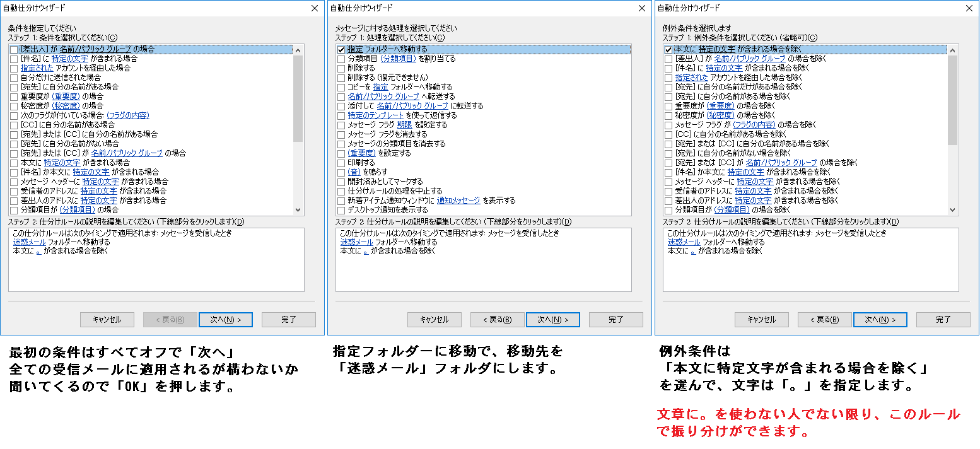Viewport: 980px width, 449px height.
Task: Close the leftmost 自動仕分けウィザード dialog
Action: [x=315, y=8]
